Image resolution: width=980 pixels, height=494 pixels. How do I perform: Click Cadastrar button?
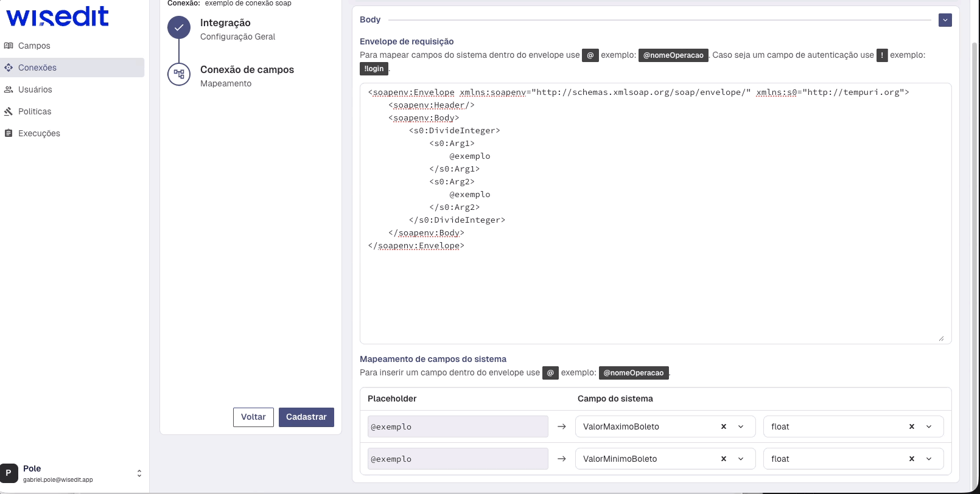point(306,417)
